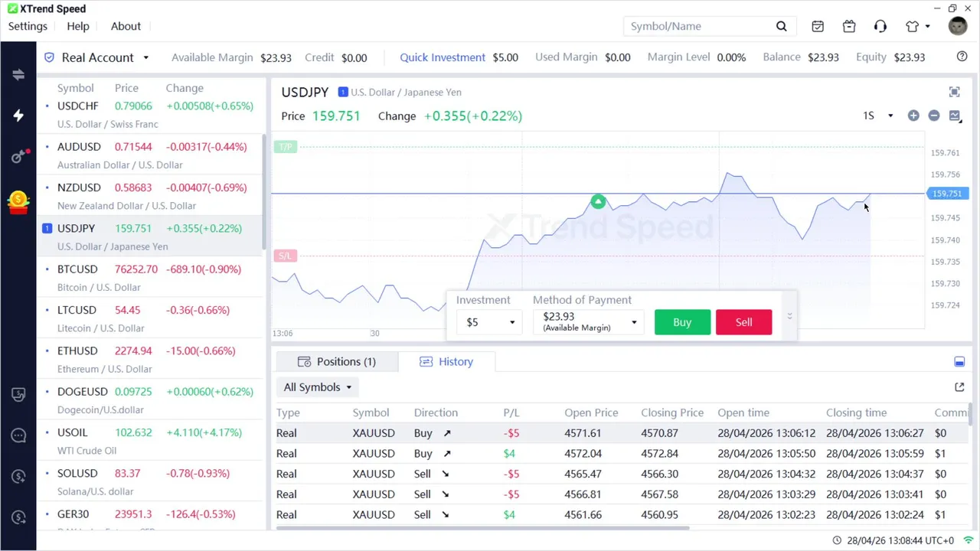980x551 pixels.
Task: Expand the chart to fullscreen
Action: pyautogui.click(x=955, y=93)
